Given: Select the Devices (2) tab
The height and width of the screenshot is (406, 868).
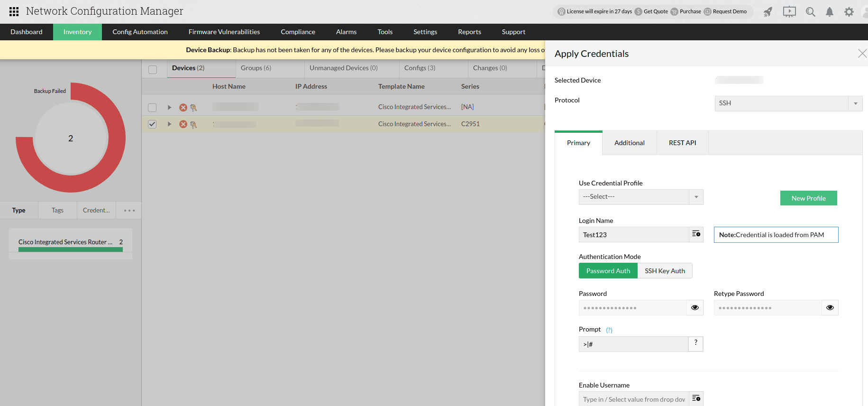Looking at the screenshot, I should point(201,68).
